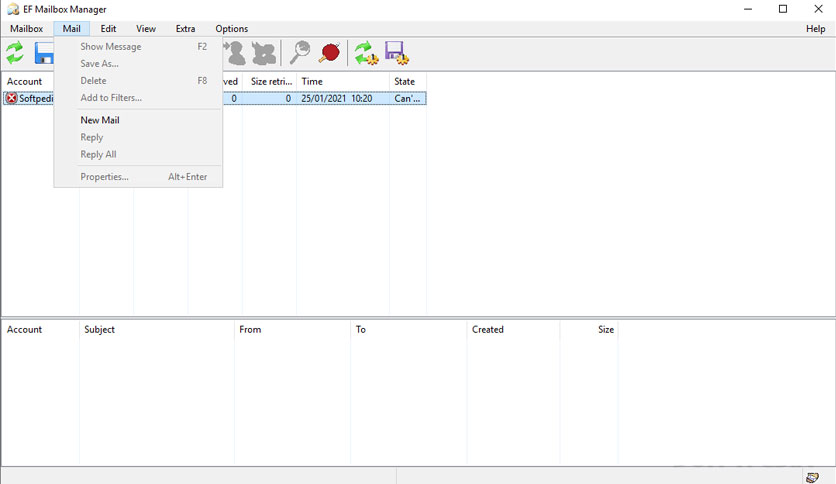
Task: Sort messages by the To column header
Action: (x=408, y=329)
